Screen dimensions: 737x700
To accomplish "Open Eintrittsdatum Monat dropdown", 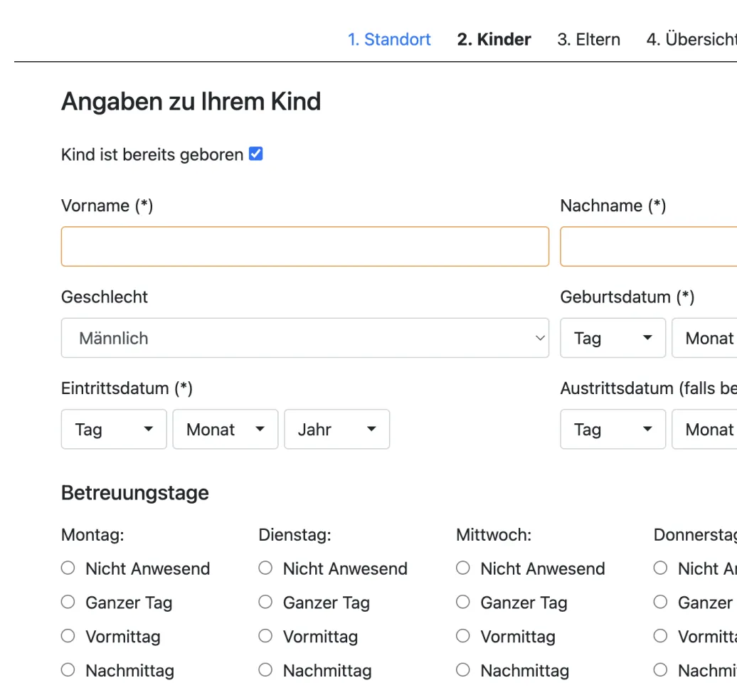I will pyautogui.click(x=225, y=429).
